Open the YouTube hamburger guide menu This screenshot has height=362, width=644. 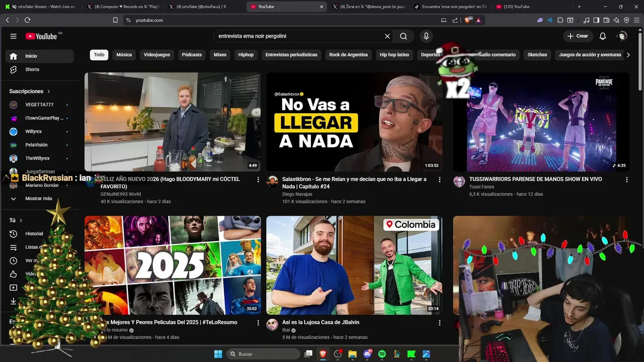[x=14, y=36]
